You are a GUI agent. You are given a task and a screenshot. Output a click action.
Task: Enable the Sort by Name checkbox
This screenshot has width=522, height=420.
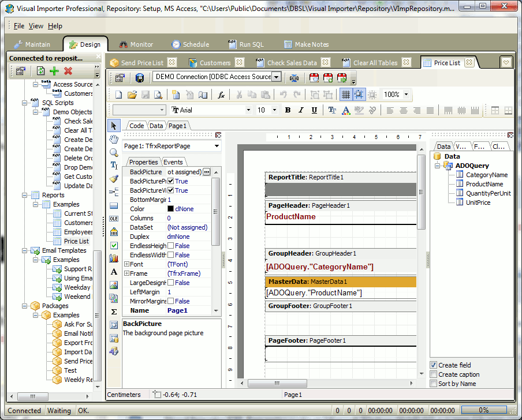coord(433,384)
